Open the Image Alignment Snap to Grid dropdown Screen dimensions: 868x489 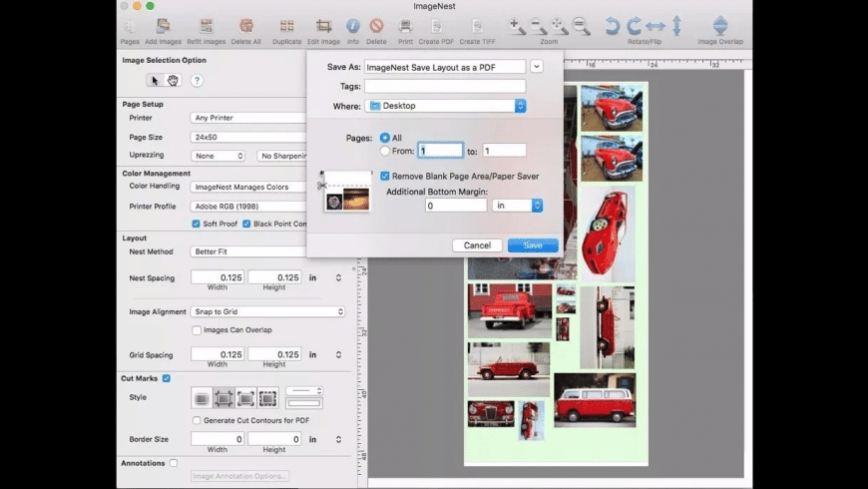click(267, 311)
